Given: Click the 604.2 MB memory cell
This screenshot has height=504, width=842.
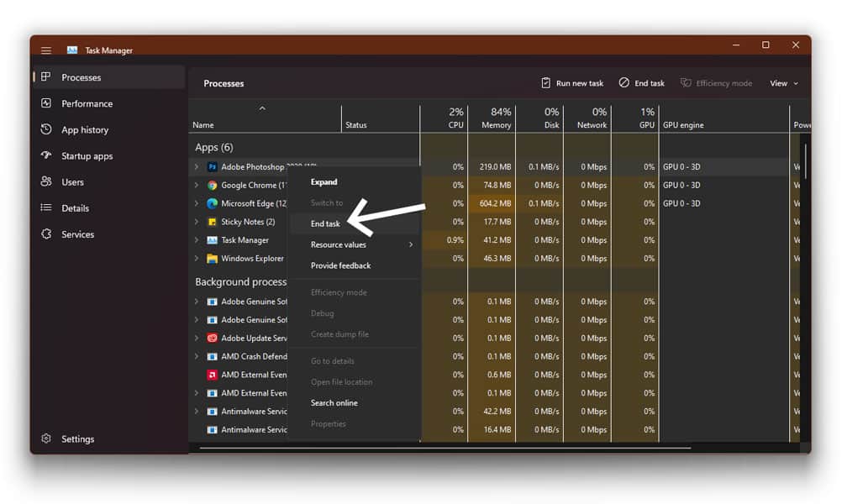Looking at the screenshot, I should 492,203.
